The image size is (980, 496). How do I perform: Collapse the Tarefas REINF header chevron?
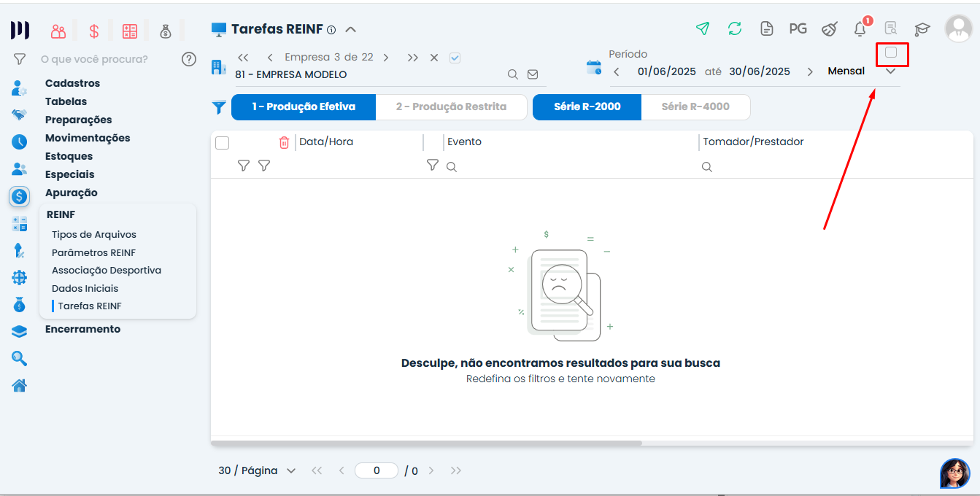point(351,30)
